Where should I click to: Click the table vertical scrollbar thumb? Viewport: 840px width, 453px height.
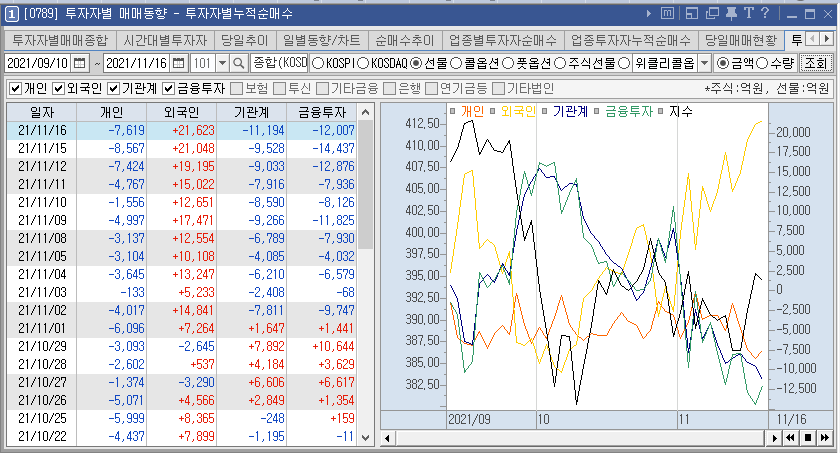365,185
